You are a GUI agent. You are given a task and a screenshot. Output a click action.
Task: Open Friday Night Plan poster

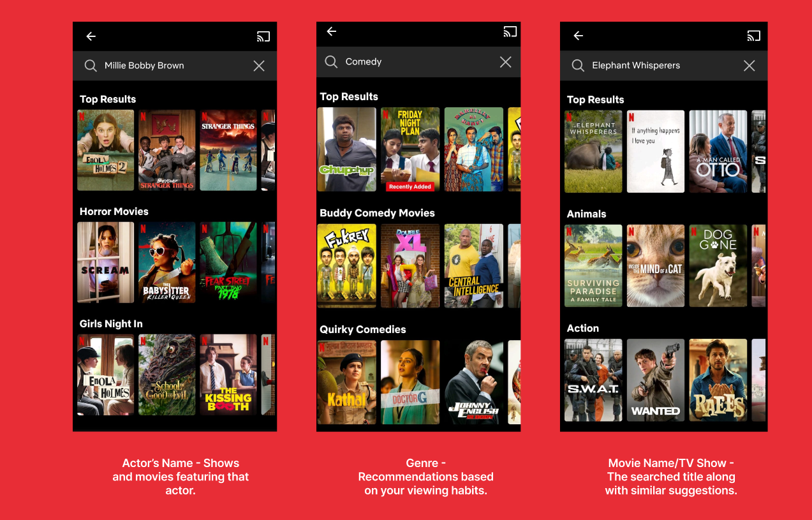tap(410, 149)
